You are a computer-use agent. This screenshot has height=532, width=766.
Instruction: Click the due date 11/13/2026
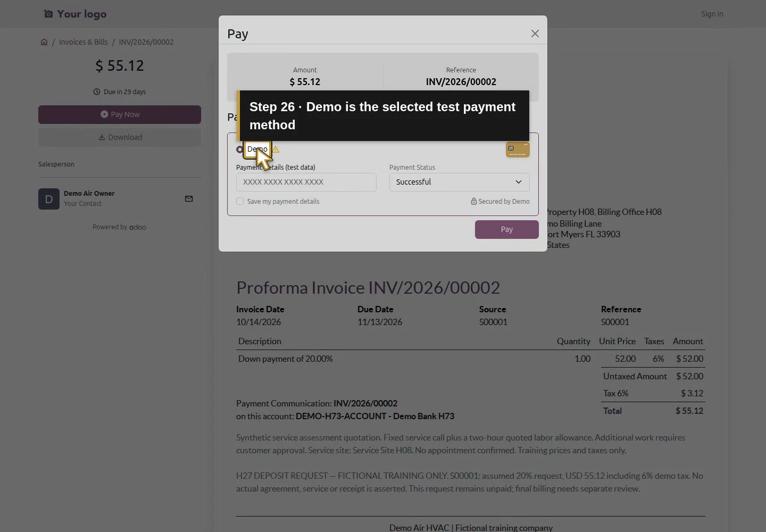click(x=380, y=322)
